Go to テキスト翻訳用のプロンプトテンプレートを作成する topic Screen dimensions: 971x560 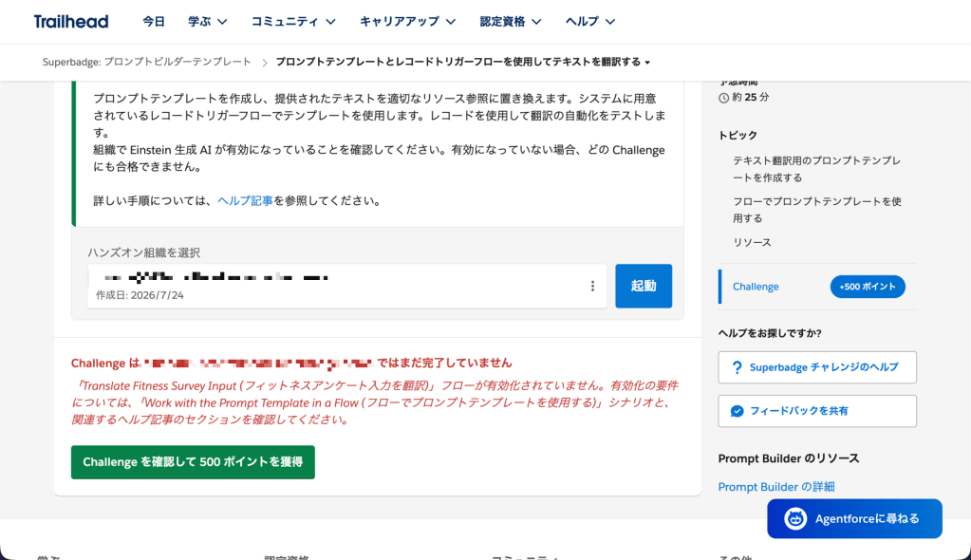click(817, 169)
